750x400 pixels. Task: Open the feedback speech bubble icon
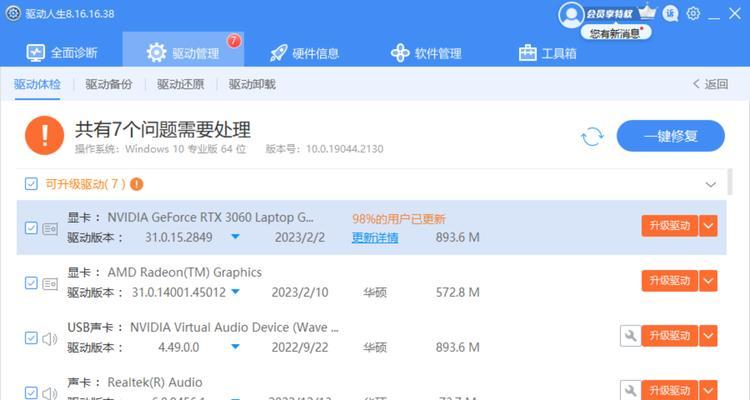[x=670, y=13]
